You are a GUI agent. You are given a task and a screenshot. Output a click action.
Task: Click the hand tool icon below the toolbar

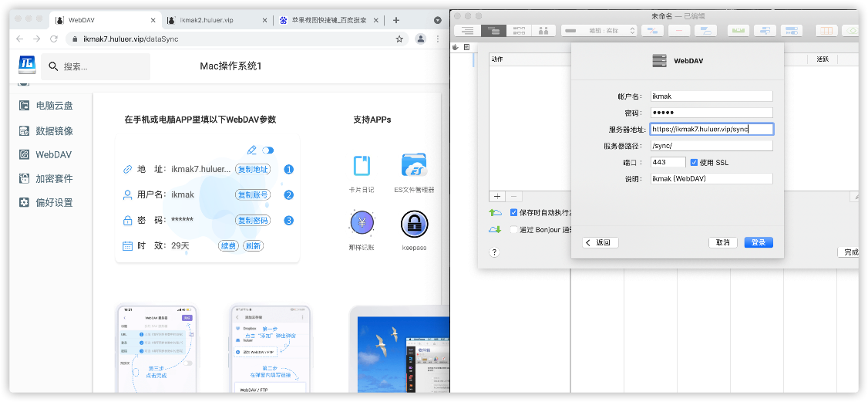pyautogui.click(x=456, y=47)
